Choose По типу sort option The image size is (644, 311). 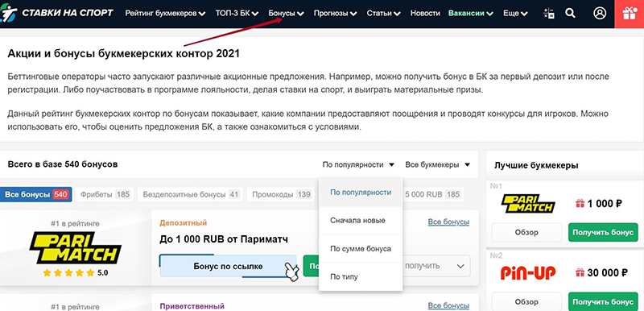361,277
